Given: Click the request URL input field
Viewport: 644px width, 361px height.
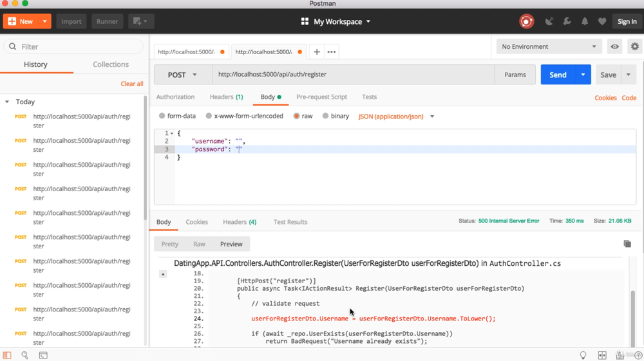Looking at the screenshot, I should pyautogui.click(x=353, y=75).
